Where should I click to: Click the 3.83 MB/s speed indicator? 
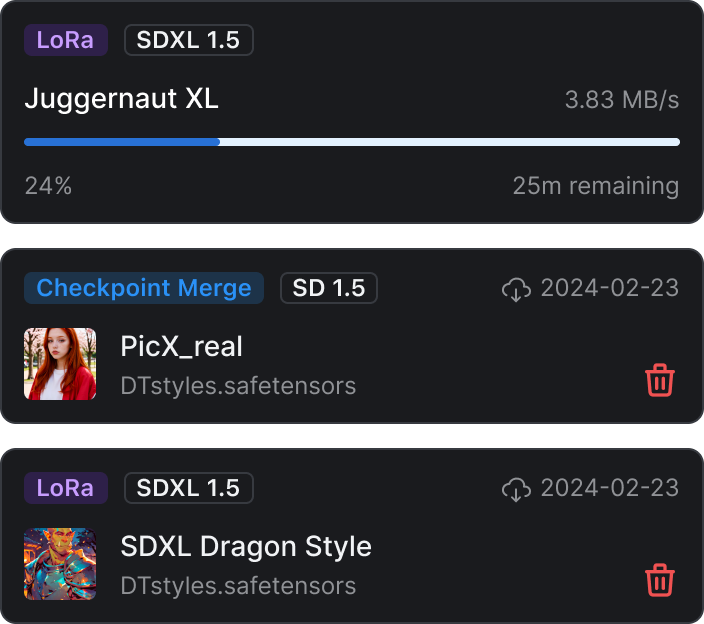tap(622, 100)
